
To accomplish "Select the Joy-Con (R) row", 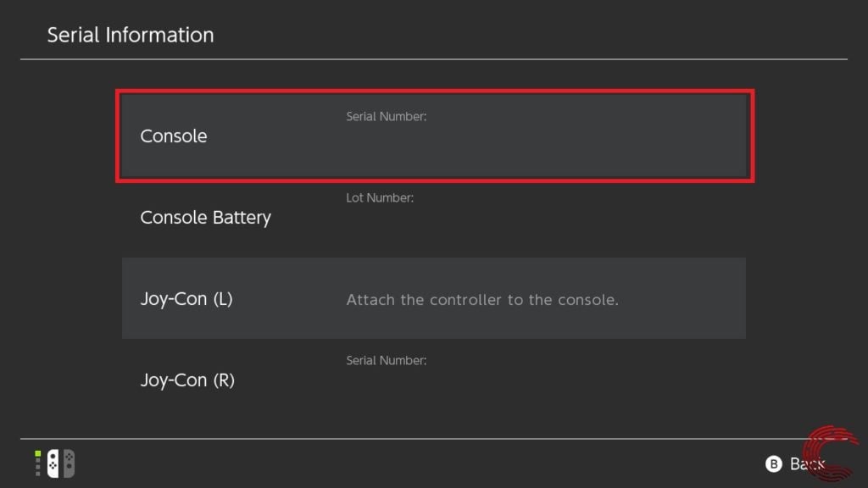I will [x=434, y=380].
